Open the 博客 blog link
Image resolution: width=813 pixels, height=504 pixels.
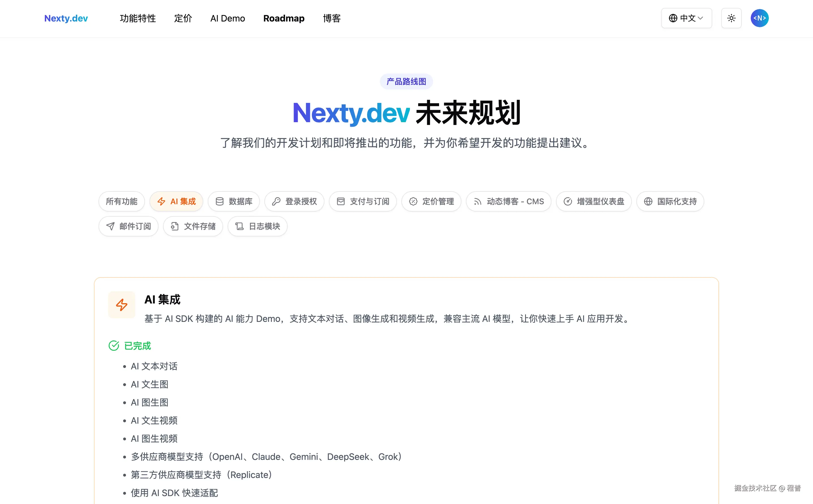(x=331, y=18)
